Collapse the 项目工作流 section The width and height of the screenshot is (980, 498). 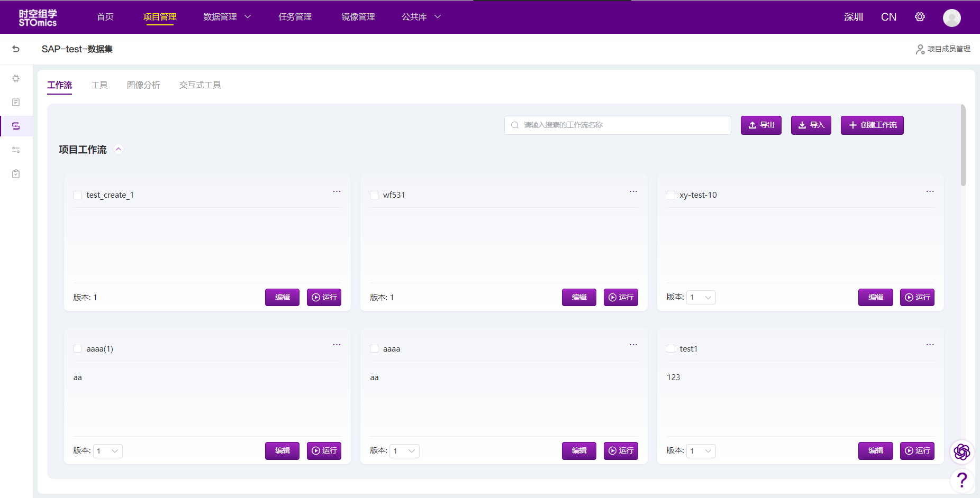pos(119,150)
